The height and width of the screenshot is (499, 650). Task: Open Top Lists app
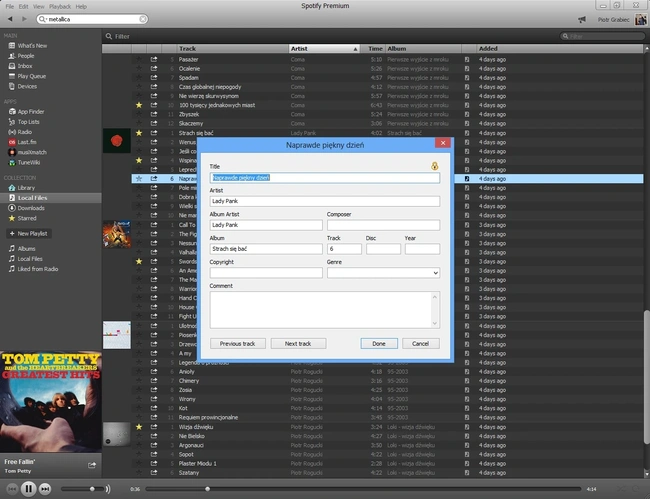(24, 122)
